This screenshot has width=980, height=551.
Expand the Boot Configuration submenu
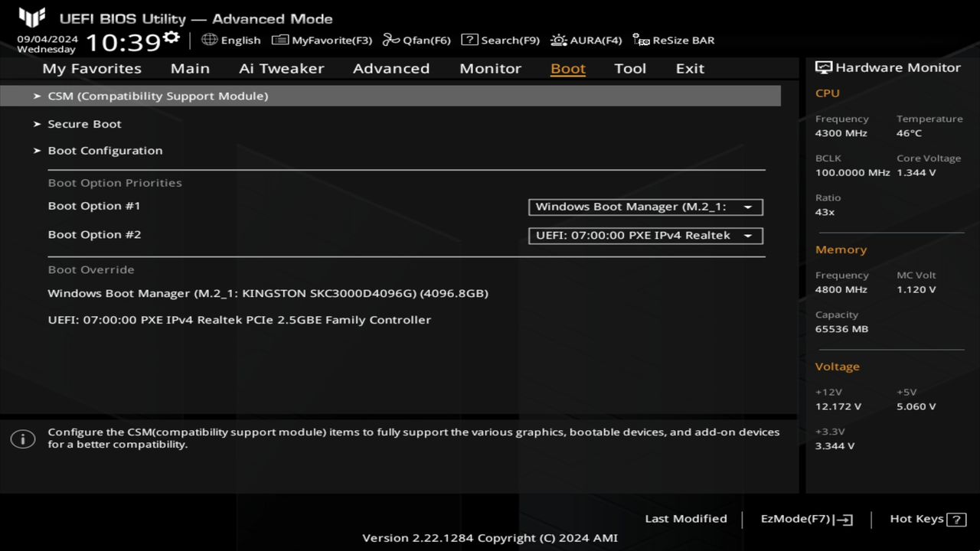105,151
